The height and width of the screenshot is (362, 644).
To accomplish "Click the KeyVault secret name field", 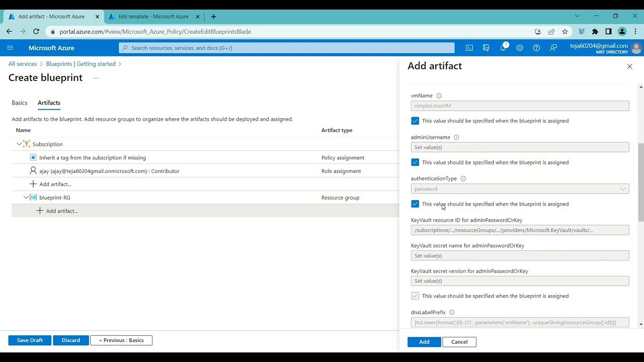I will point(520,255).
